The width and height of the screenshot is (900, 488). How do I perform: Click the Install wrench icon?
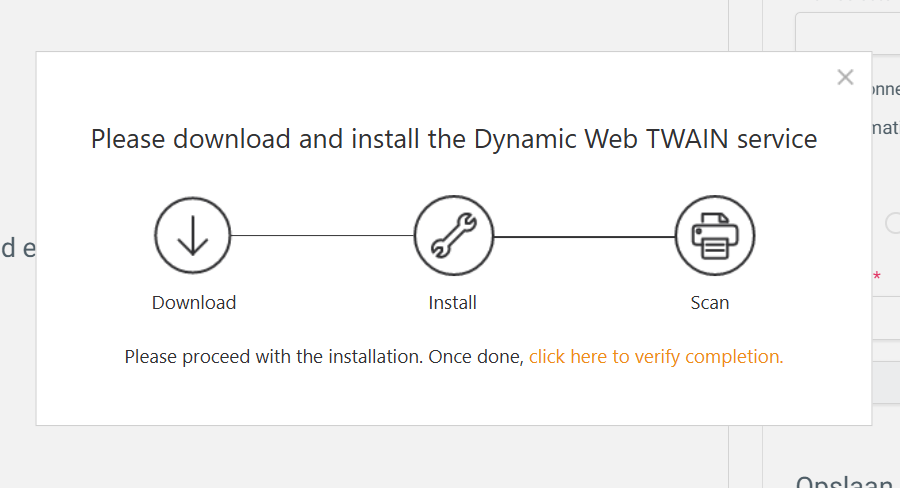point(453,235)
